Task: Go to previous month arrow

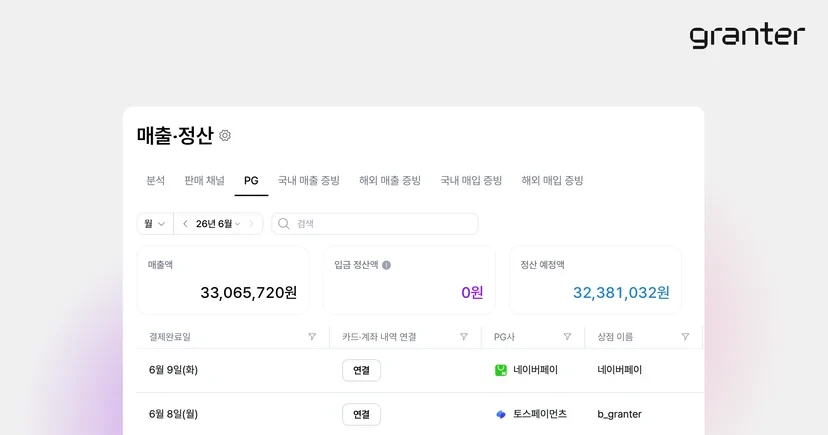Action: coord(185,224)
